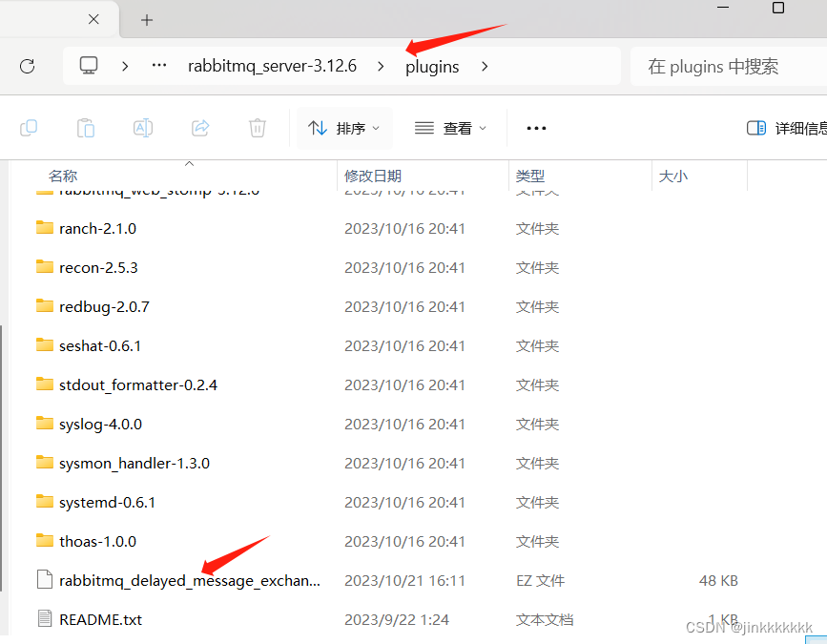Click the Paste toolbar icon
This screenshot has width=827, height=644.
point(86,128)
